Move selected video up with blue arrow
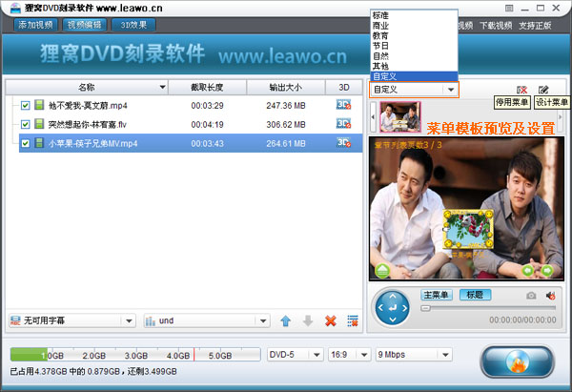 [x=286, y=321]
